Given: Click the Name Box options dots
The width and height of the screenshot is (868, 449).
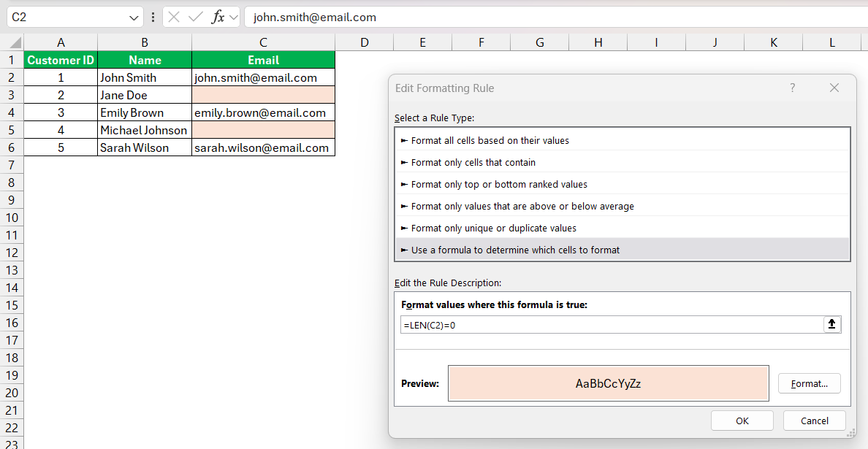Looking at the screenshot, I should [153, 17].
